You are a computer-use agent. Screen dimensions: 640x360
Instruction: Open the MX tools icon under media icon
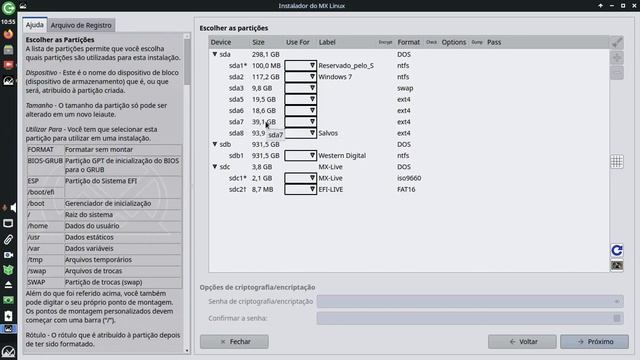tap(8, 81)
